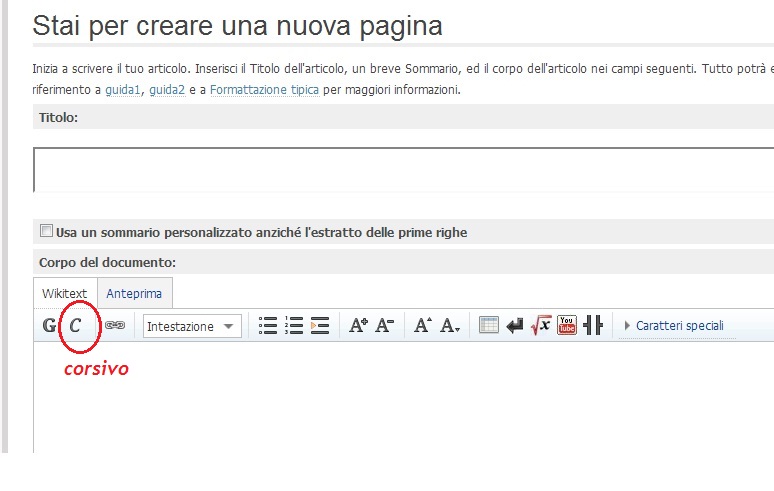Insert a bulleted list
Screen dimensions: 774x491
coord(268,326)
